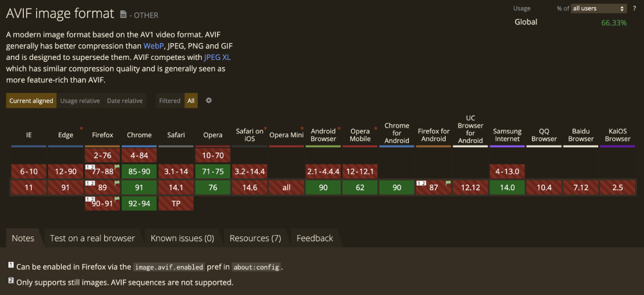Click the Opera 71-75 cell
This screenshot has height=295, width=644.
[x=213, y=171]
